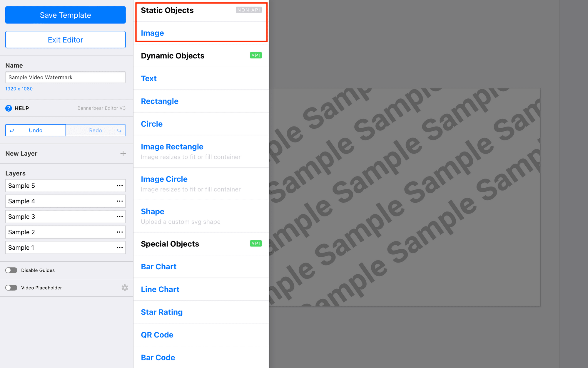Click the Save Template button
588x368 pixels.
65,15
